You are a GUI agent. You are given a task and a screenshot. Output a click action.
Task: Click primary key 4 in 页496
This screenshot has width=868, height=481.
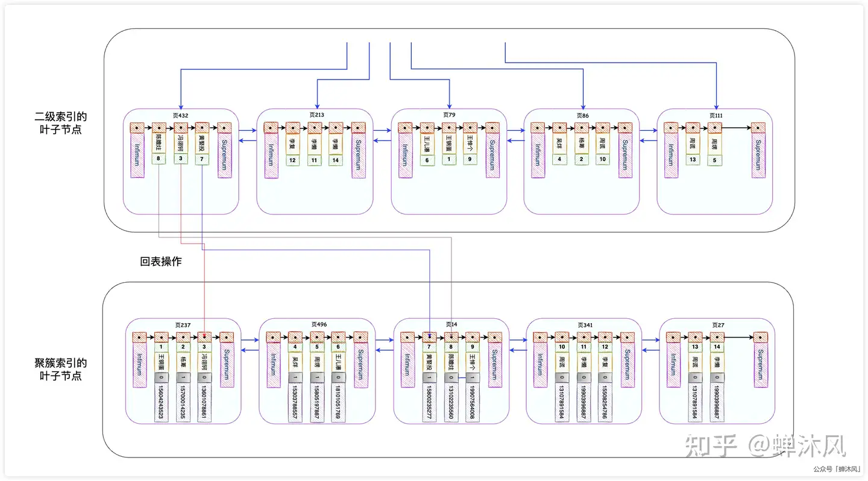295,347
